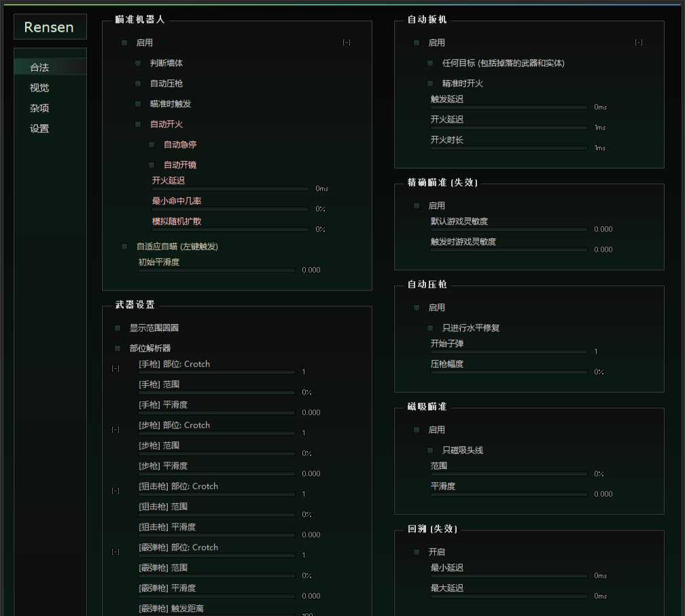The width and height of the screenshot is (685, 616).
Task: Toggle the 只进行水平修复 checkbox
Action: click(430, 328)
